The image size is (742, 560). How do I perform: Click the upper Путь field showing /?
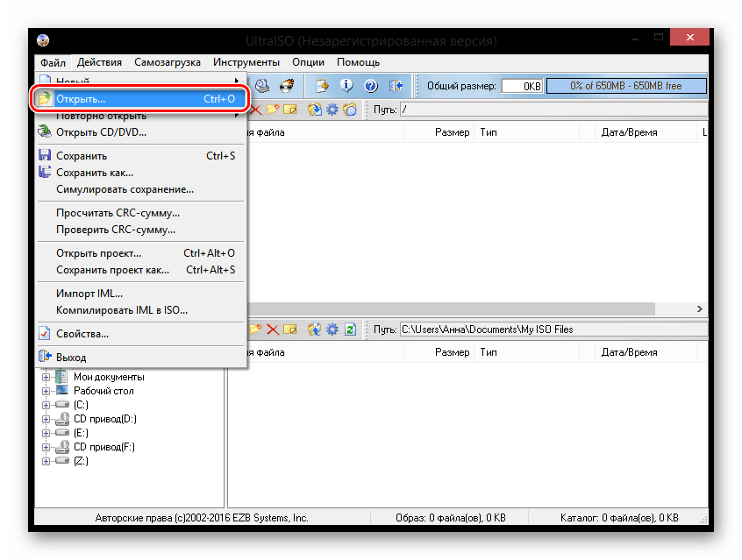tap(553, 110)
